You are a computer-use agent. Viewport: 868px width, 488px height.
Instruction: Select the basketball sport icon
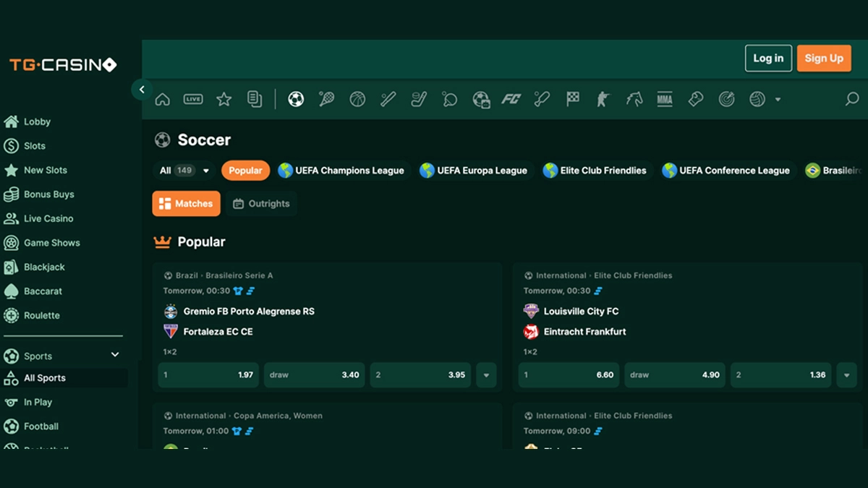(x=357, y=100)
